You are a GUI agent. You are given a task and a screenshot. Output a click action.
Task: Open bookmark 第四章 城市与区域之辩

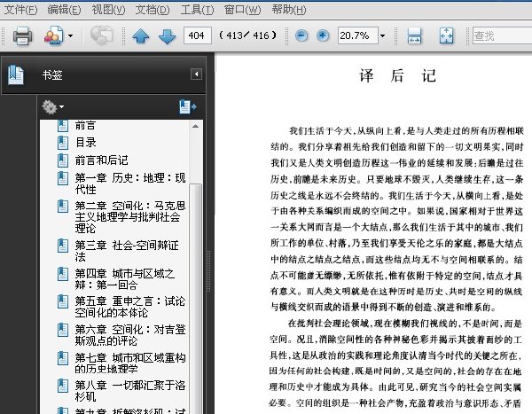(x=125, y=279)
